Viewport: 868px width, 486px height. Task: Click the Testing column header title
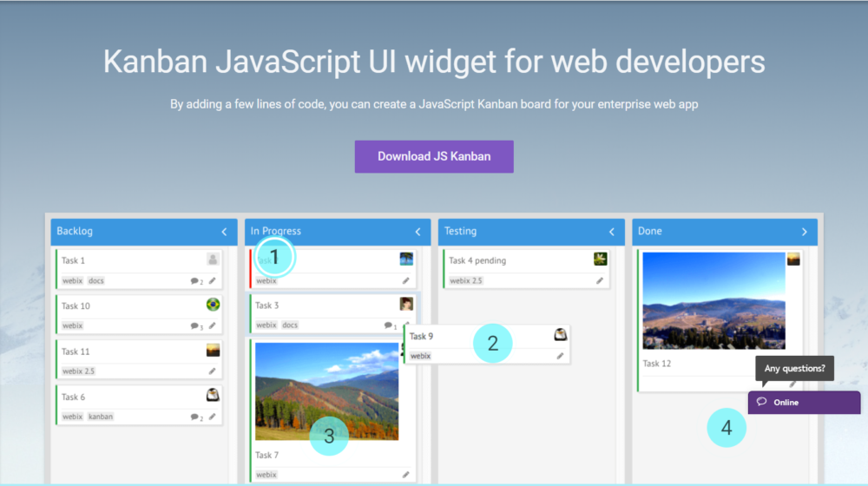tap(460, 232)
